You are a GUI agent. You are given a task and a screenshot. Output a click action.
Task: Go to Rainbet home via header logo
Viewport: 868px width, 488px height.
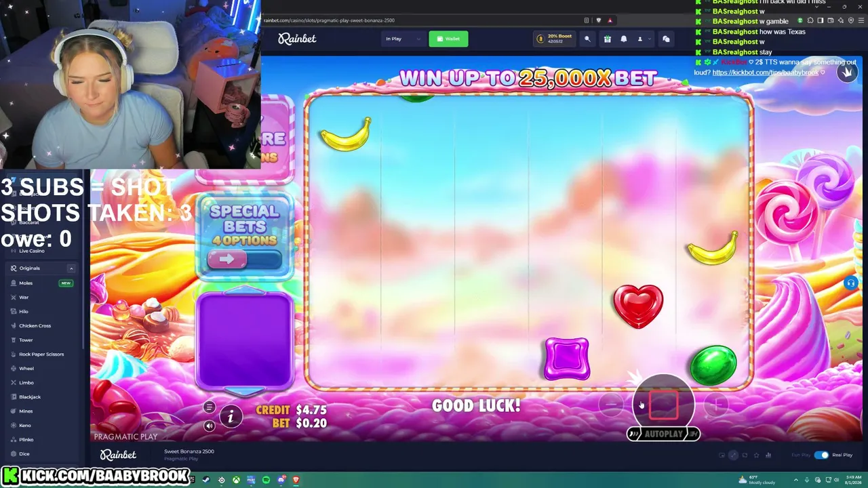coord(297,39)
